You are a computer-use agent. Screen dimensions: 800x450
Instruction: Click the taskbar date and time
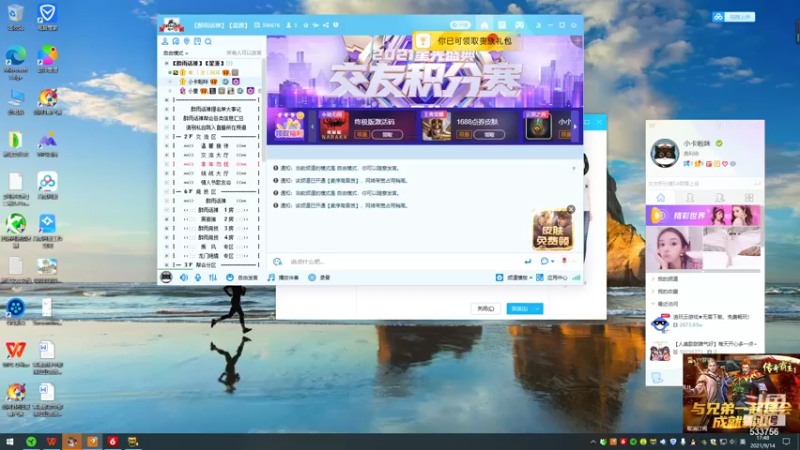(x=763, y=442)
